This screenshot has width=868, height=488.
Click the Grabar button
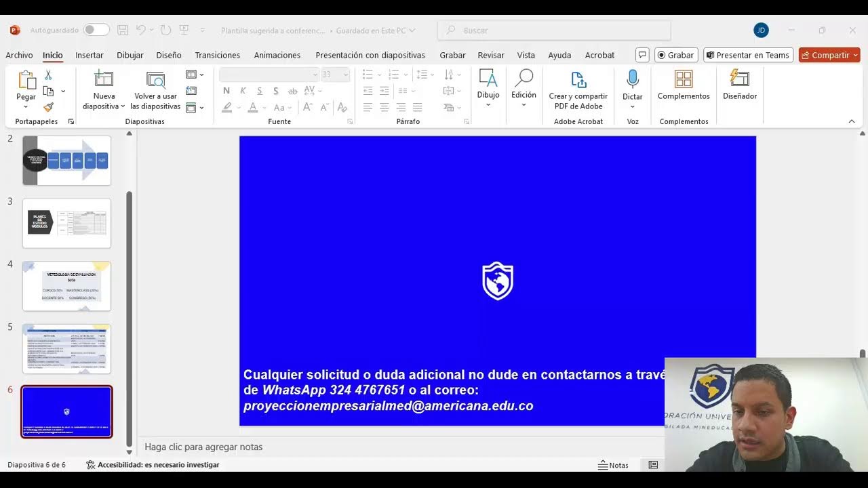point(675,55)
